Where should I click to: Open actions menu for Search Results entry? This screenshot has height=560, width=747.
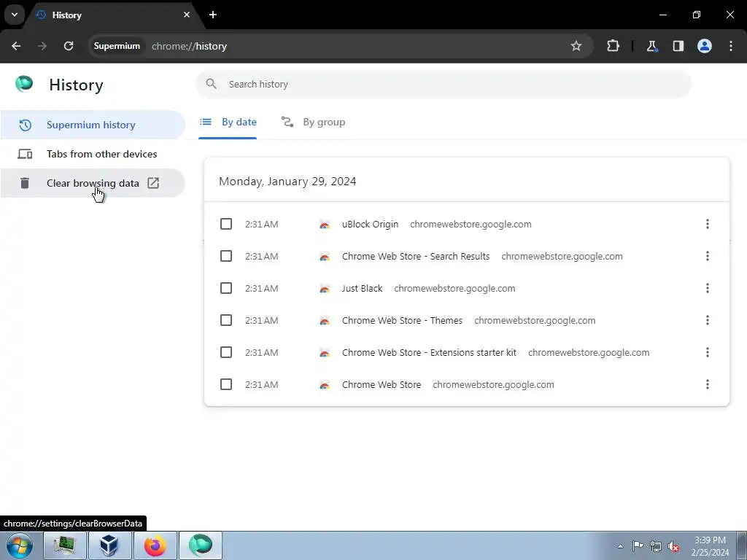[x=708, y=256]
